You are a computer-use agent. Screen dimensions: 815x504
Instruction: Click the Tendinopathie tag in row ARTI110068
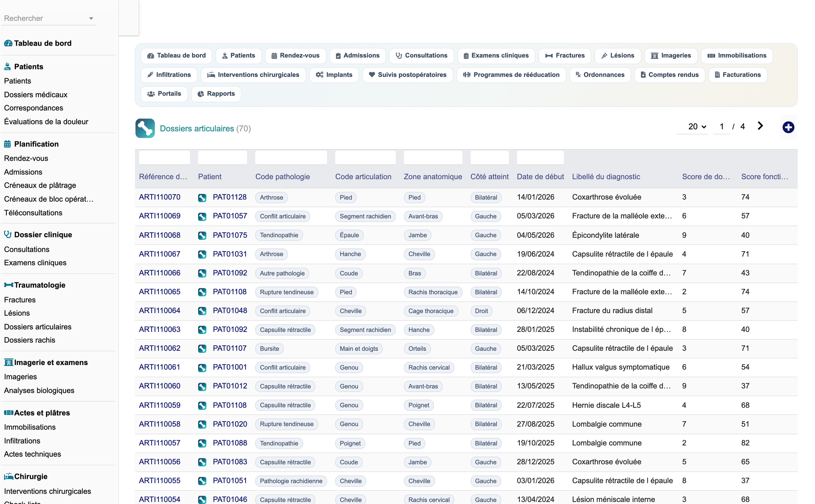(279, 235)
